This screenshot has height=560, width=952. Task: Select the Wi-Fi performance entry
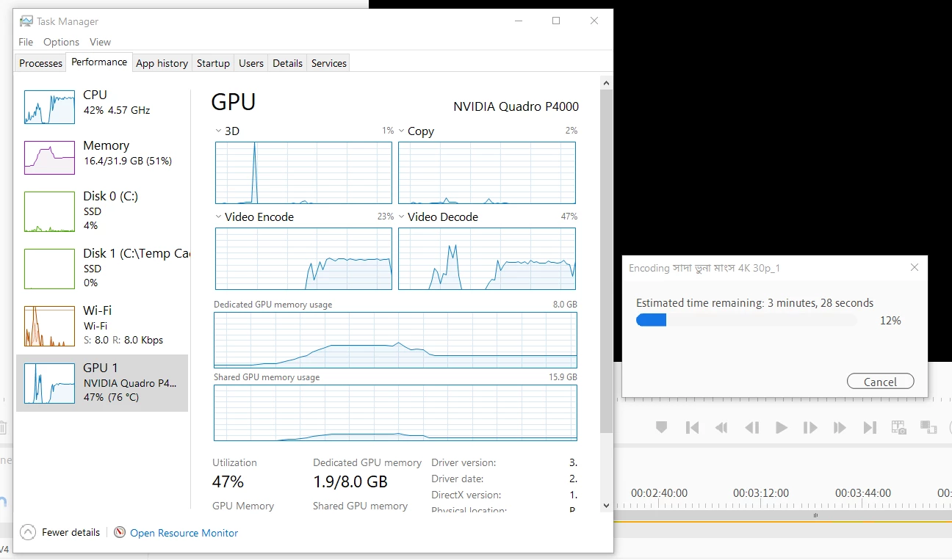tap(102, 326)
